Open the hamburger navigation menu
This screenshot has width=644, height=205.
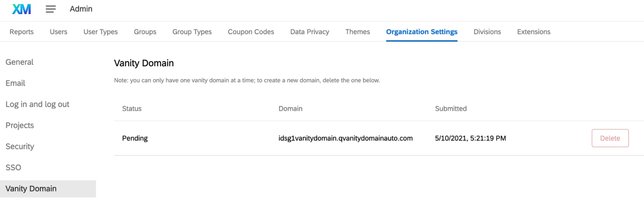tap(50, 9)
